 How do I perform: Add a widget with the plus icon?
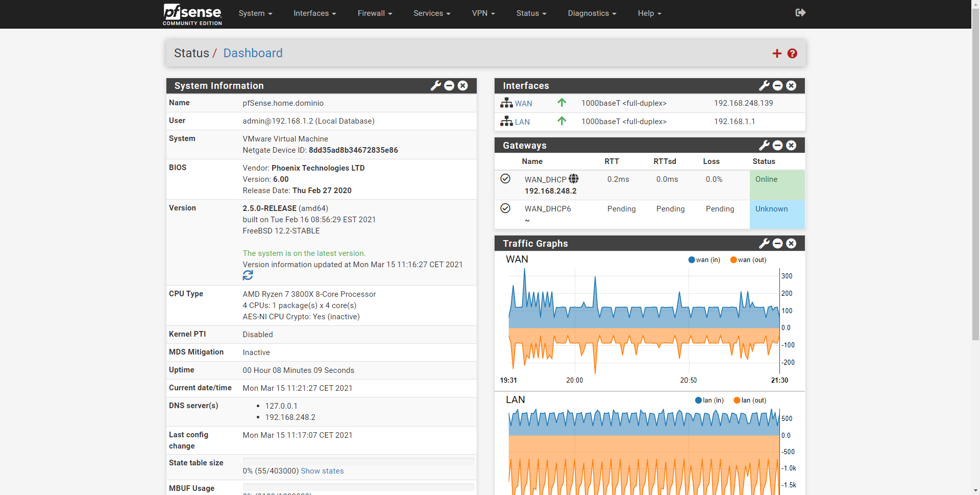[777, 54]
